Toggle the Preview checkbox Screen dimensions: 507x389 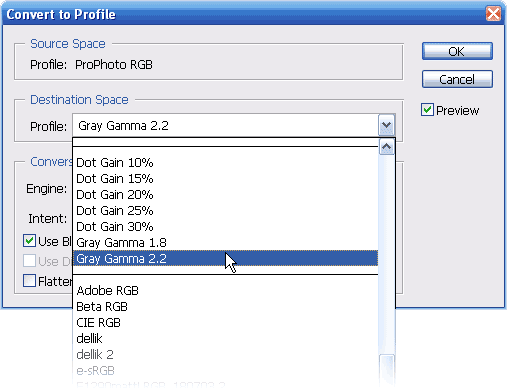427,110
